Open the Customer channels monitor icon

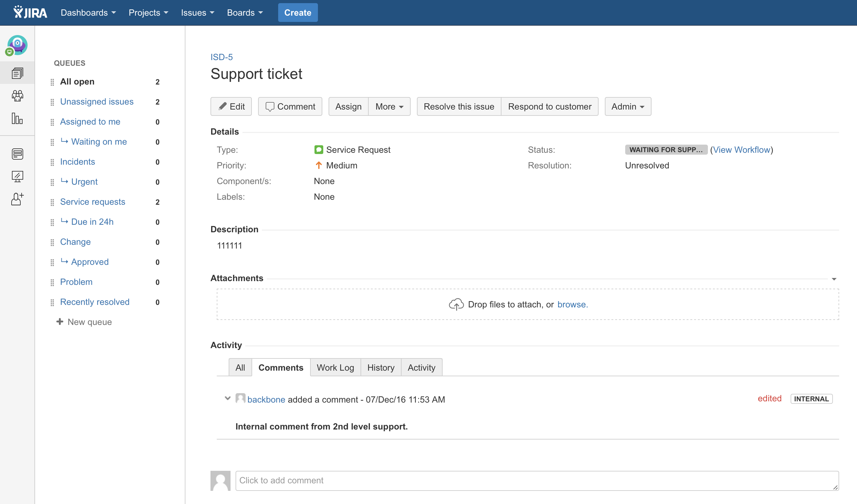(17, 176)
